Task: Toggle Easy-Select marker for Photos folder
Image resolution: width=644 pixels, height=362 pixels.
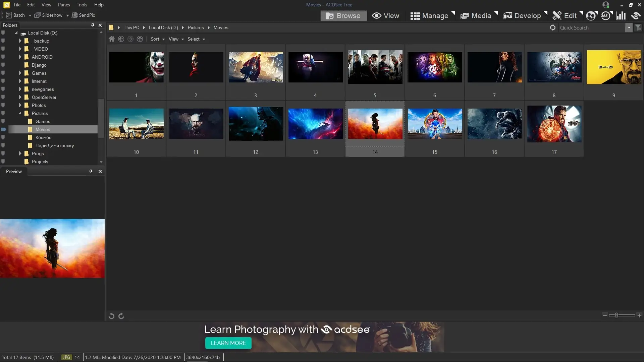Action: coord(3,105)
